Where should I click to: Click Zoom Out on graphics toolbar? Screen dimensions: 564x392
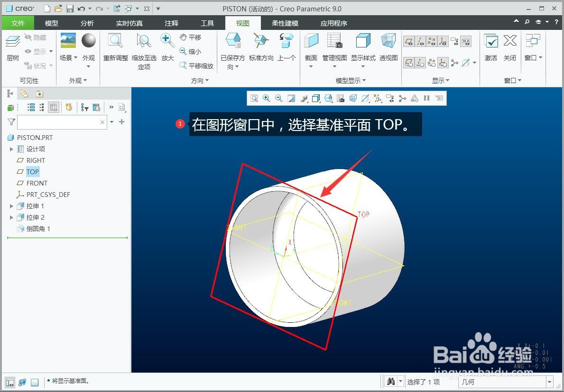pyautogui.click(x=279, y=98)
